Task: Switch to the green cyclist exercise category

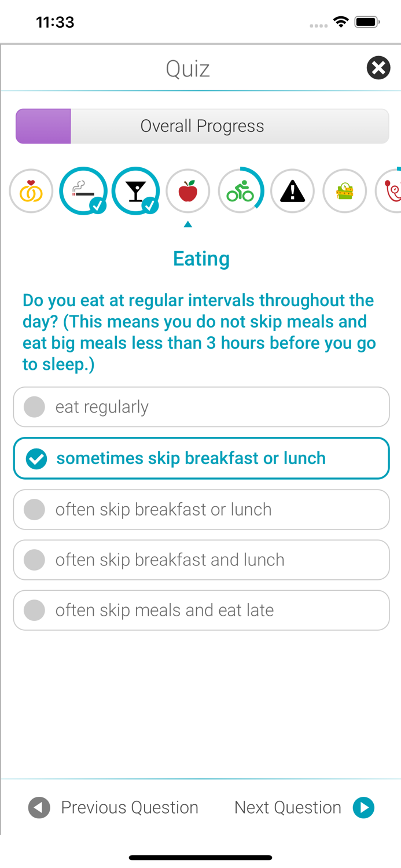Action: tap(240, 191)
